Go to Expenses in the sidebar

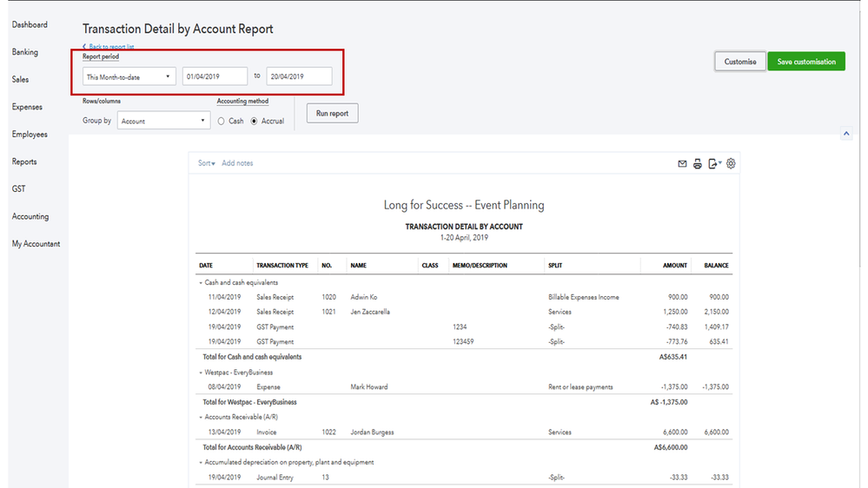(x=27, y=107)
